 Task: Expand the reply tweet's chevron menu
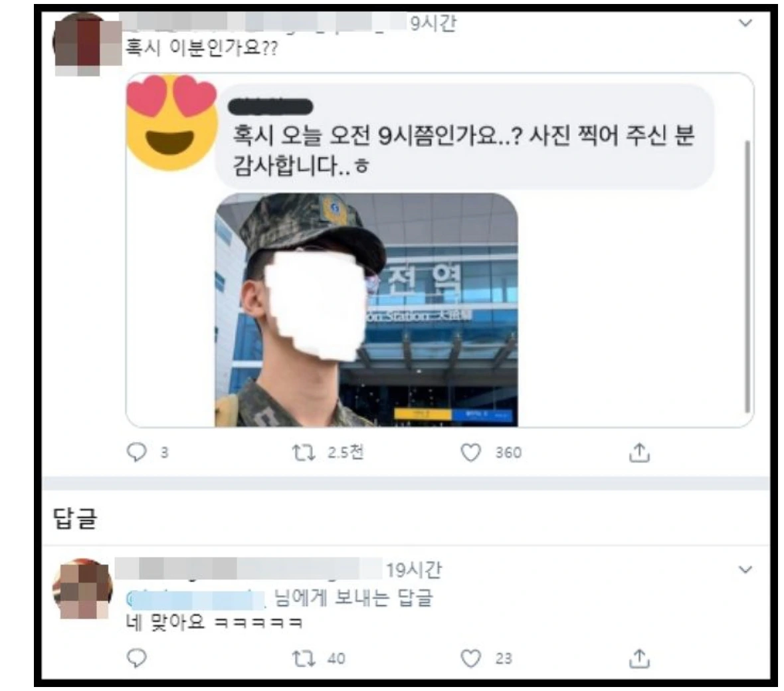745,569
